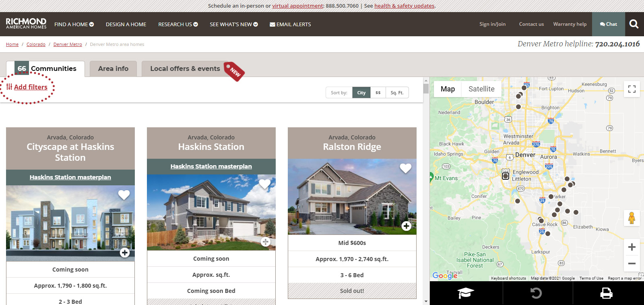Open Contact us page

coord(531,24)
